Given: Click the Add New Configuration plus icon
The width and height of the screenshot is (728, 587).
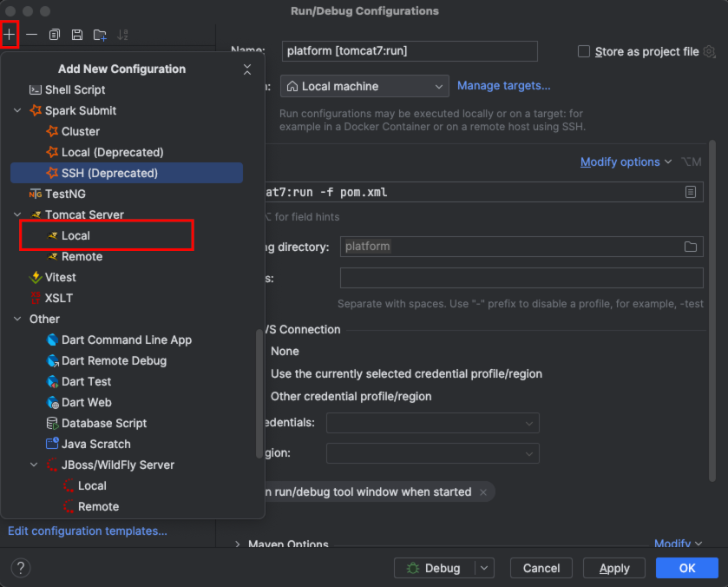Looking at the screenshot, I should (10, 35).
